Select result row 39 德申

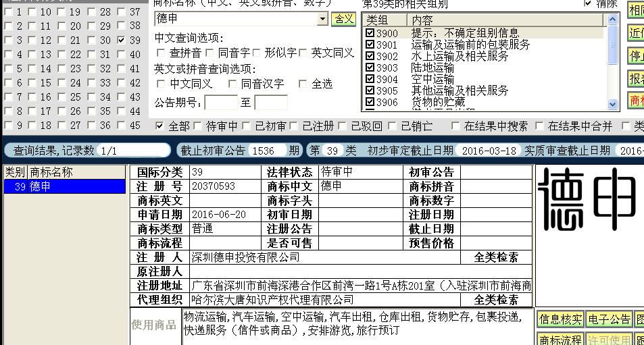tap(64, 186)
